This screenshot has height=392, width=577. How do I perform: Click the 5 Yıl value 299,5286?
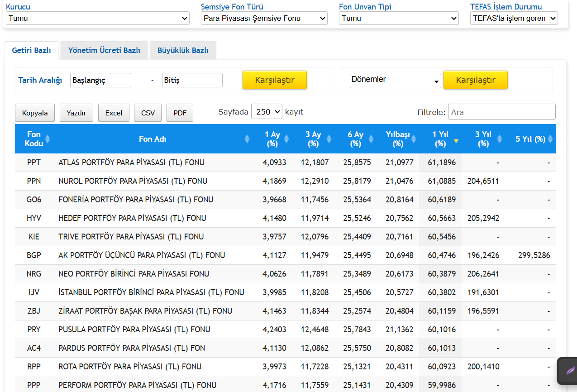coord(534,255)
